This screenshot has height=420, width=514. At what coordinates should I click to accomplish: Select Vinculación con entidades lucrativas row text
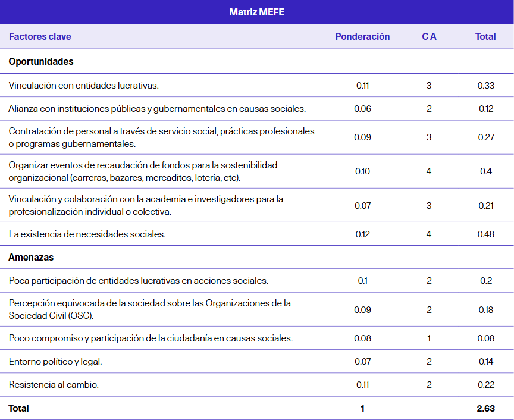pos(84,86)
